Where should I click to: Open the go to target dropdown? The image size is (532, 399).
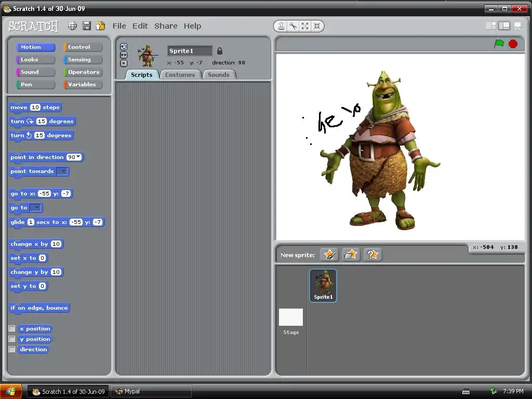click(36, 207)
